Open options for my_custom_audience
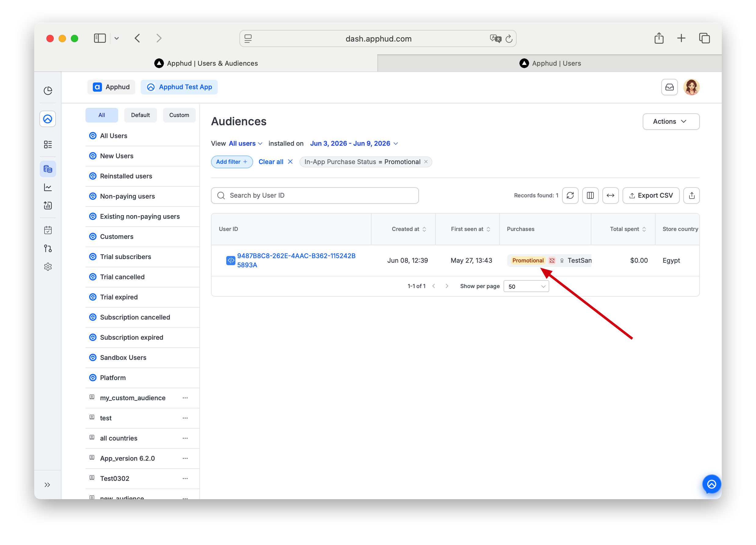The width and height of the screenshot is (756, 545). (x=185, y=398)
